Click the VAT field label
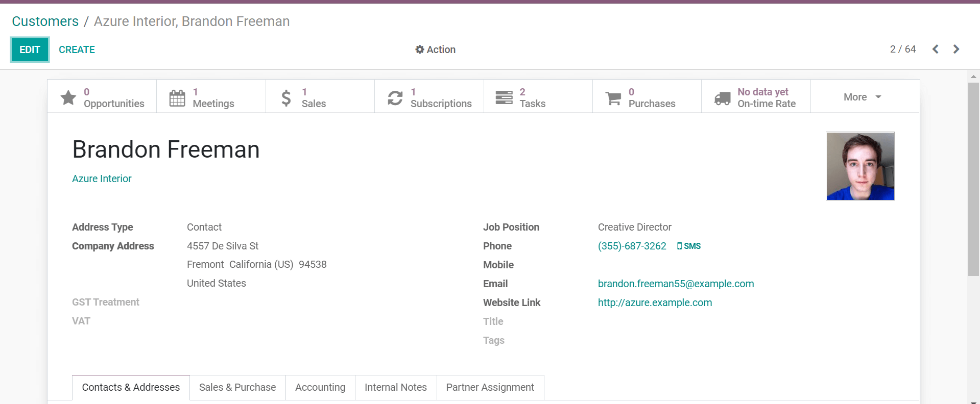Viewport: 980px width, 404px height. (81, 321)
